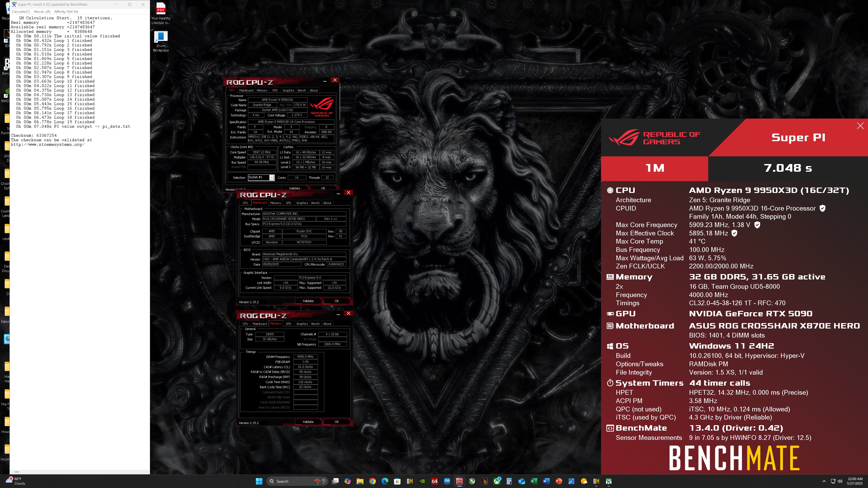Click the Motherboard icon in BenchMate panel
Image resolution: width=868 pixels, height=488 pixels.
tap(610, 326)
